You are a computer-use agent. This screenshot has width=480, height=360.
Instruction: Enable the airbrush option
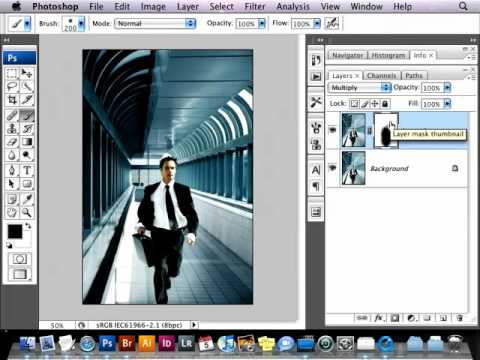pyautogui.click(x=332, y=23)
